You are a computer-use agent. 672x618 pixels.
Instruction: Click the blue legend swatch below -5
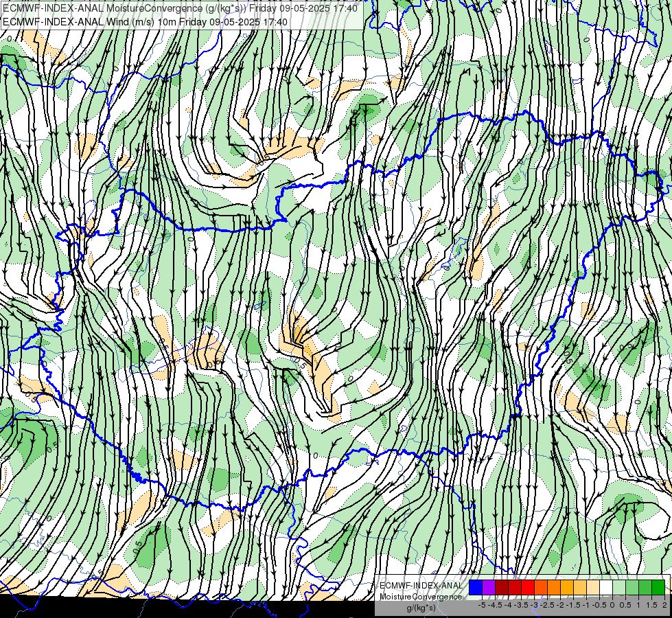(476, 587)
